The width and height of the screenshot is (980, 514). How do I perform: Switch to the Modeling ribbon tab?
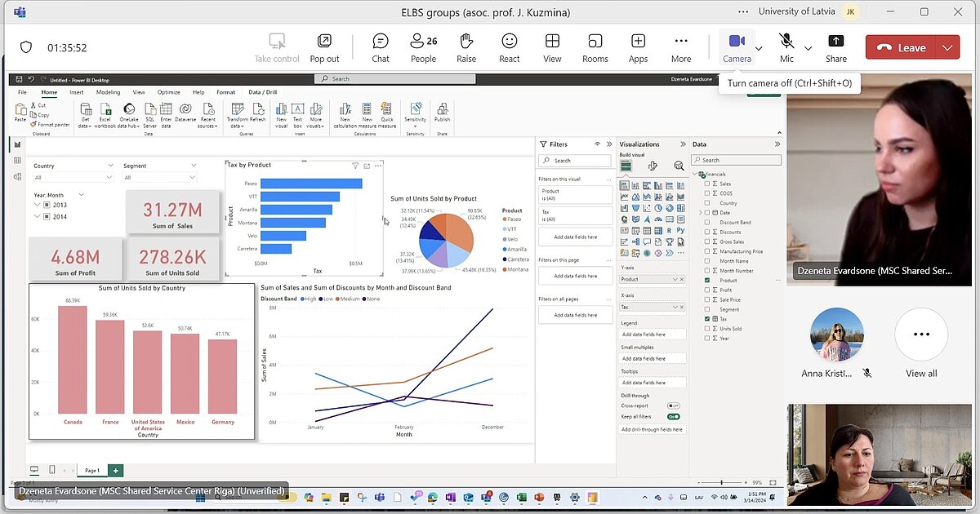(x=108, y=92)
